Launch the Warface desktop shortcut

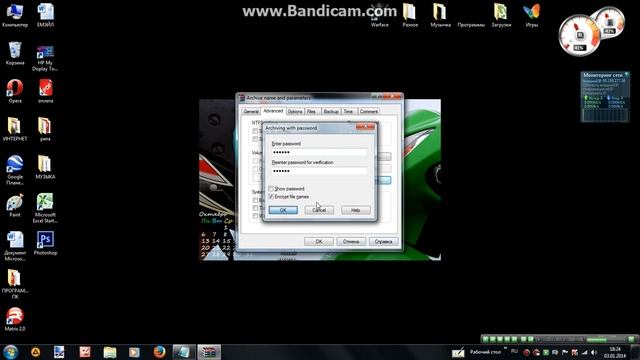pyautogui.click(x=380, y=16)
